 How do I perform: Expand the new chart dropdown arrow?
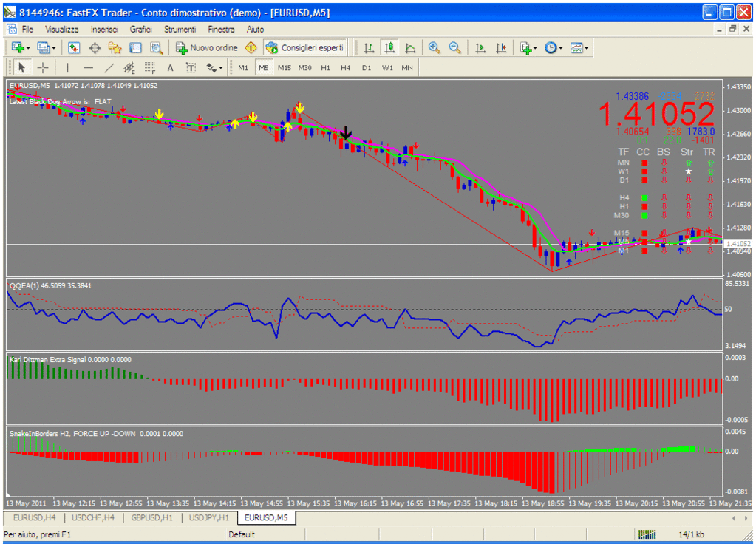click(x=28, y=48)
